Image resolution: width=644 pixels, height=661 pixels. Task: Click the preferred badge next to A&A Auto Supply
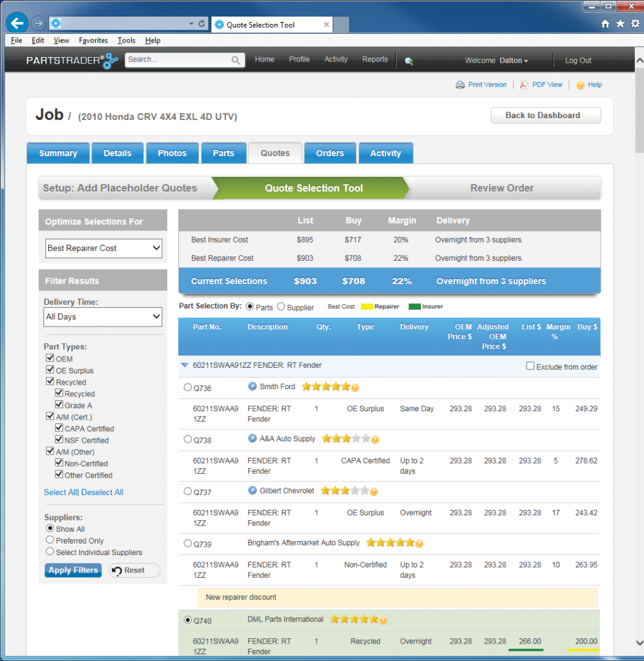tap(252, 438)
